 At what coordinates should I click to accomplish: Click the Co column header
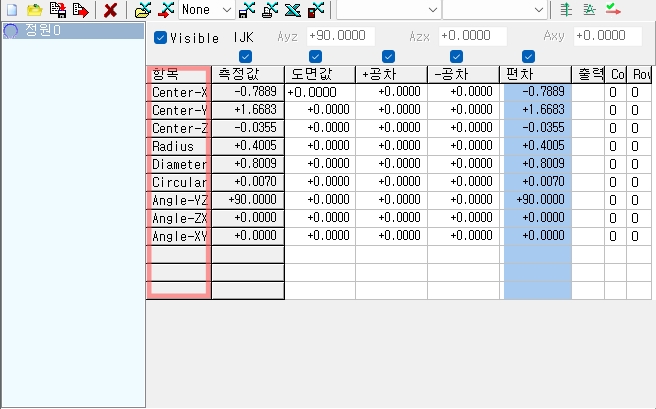pyautogui.click(x=616, y=74)
